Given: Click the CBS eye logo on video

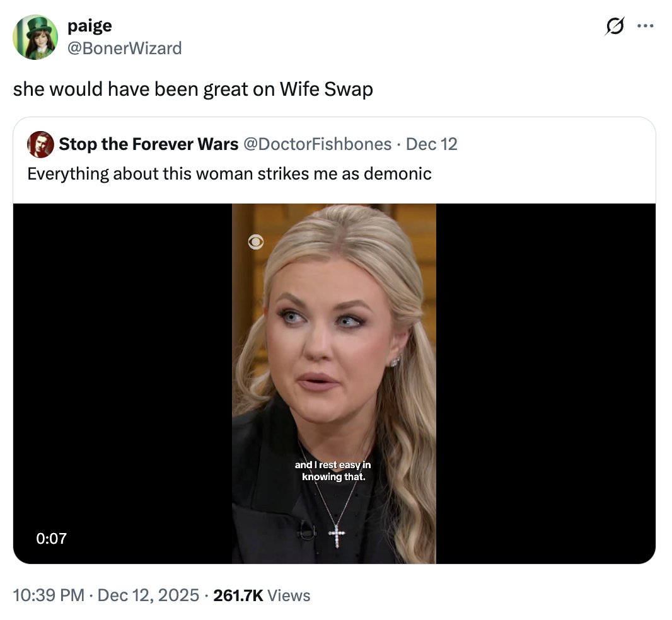Looking at the screenshot, I should pyautogui.click(x=255, y=242).
